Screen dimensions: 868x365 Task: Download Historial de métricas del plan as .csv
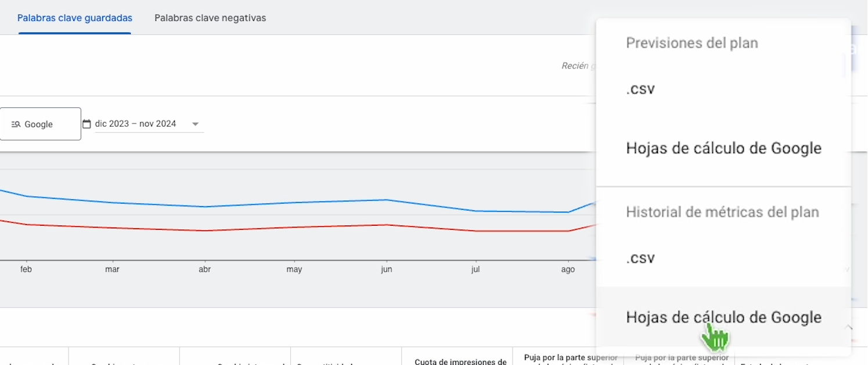[641, 258]
